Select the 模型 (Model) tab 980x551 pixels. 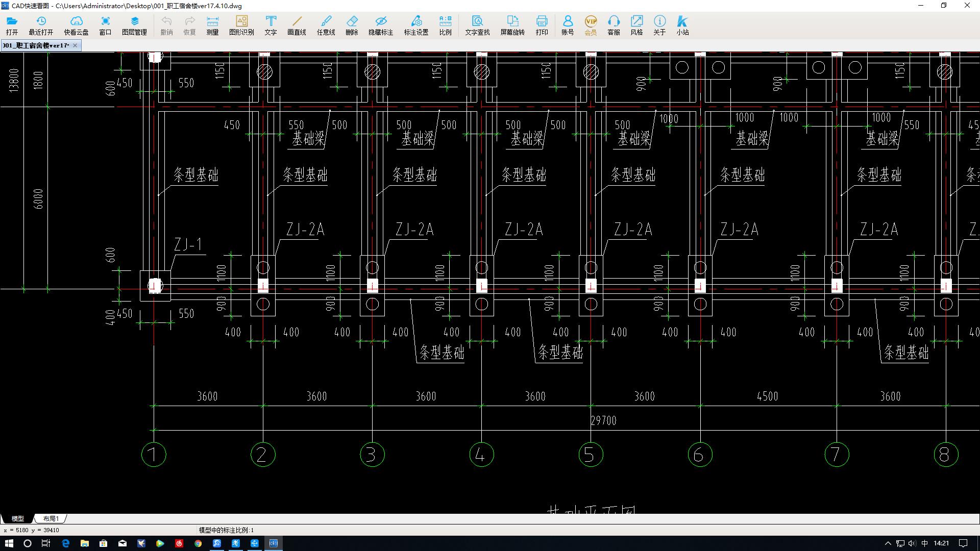pos(20,518)
